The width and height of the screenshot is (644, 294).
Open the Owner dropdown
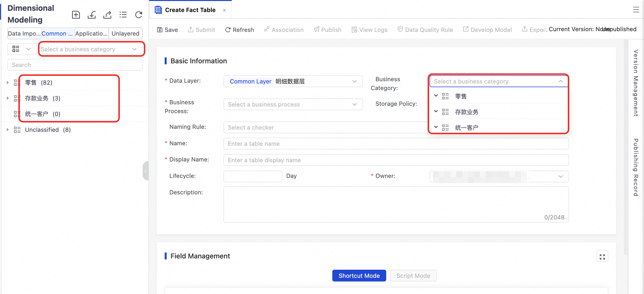[x=499, y=176]
